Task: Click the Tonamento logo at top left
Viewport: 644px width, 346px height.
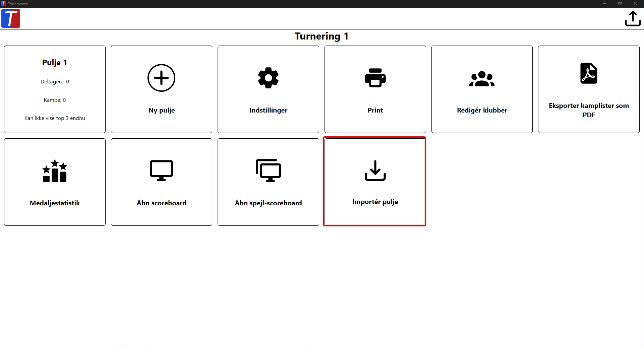Action: tap(11, 18)
